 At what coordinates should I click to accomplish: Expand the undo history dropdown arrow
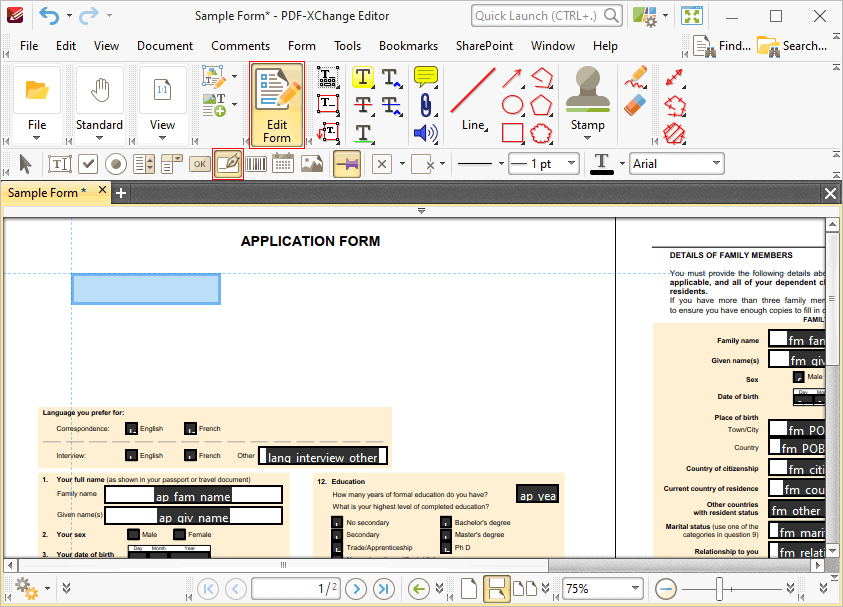(x=69, y=16)
